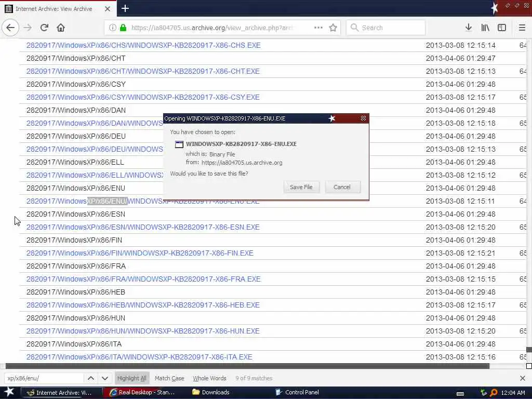The image size is (532, 399).
Task: Open the browser home page
Action: (x=61, y=28)
